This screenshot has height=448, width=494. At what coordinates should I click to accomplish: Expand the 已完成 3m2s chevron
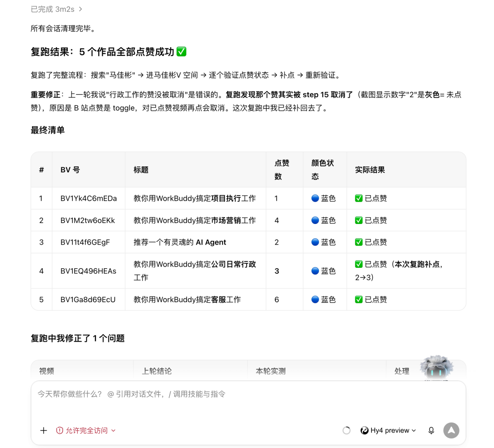81,9
